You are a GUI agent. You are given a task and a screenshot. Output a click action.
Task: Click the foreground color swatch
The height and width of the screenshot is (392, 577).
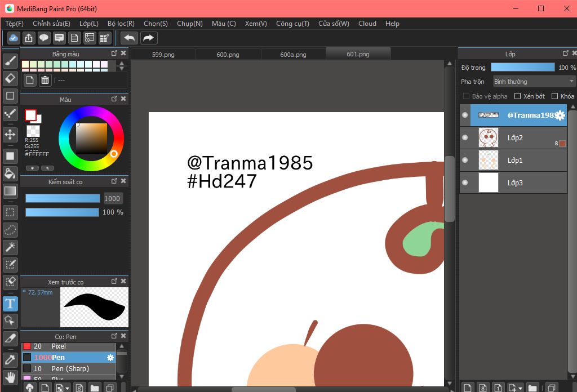[30, 115]
